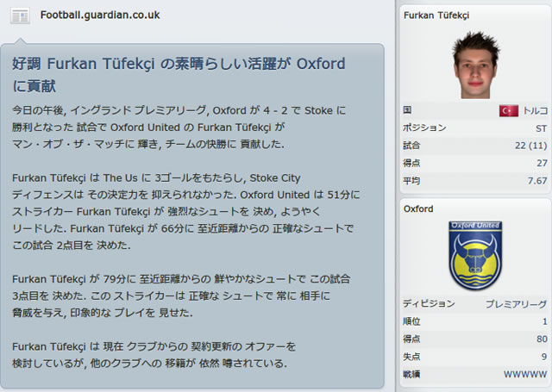Screen dimensions: 552x392
Task: Click the player's goals value 27
Action: [542, 163]
